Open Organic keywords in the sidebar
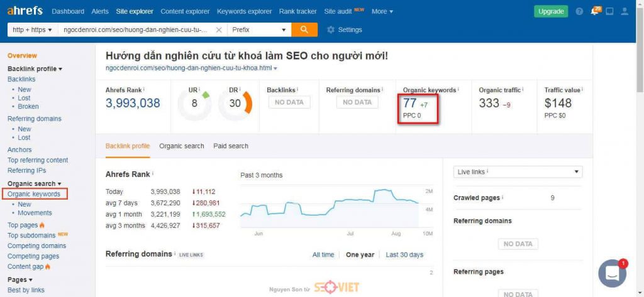Screen dimensions: 644x297 [34, 194]
